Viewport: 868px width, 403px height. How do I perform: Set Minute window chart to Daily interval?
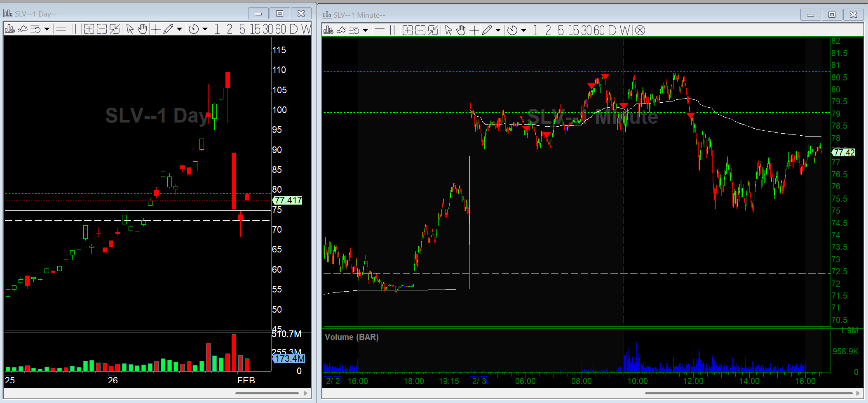pos(612,31)
